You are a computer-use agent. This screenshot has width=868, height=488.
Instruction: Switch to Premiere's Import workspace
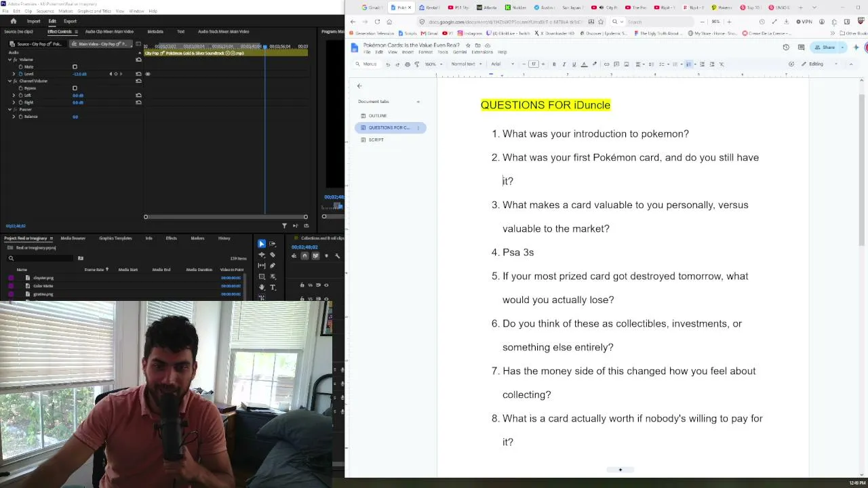33,21
